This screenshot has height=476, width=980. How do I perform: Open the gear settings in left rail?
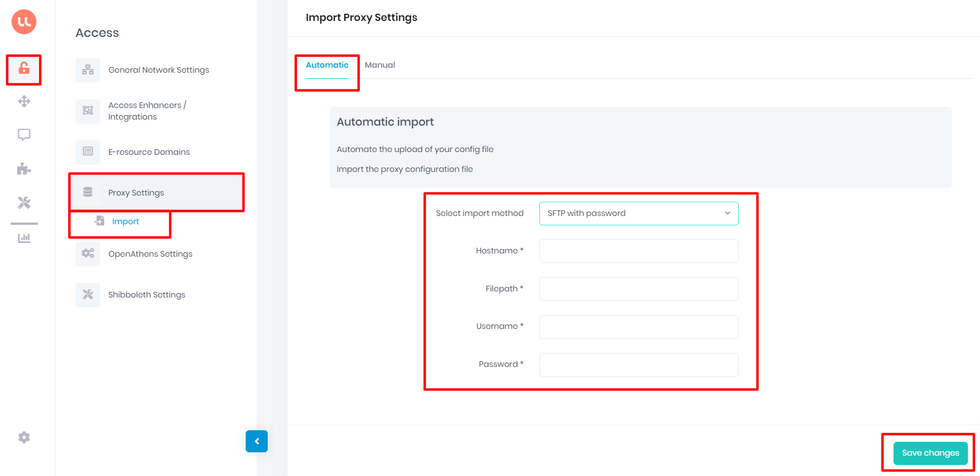coord(24,437)
